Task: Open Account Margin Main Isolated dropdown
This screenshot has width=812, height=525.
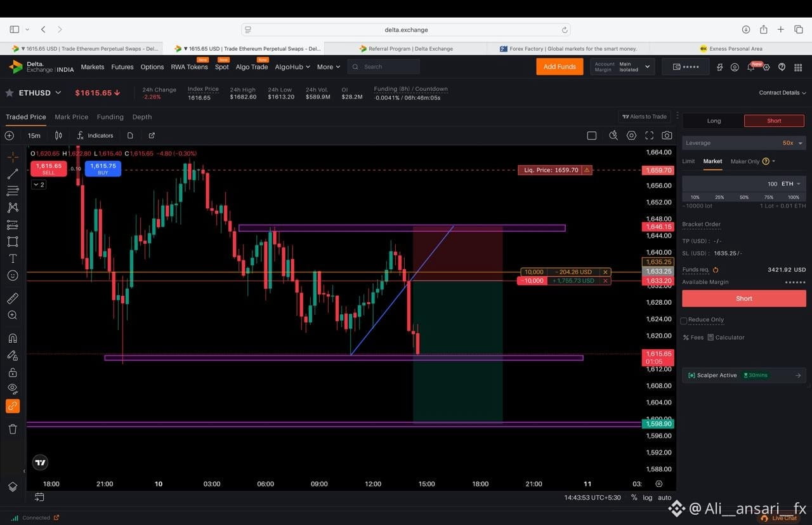Action: [x=622, y=67]
